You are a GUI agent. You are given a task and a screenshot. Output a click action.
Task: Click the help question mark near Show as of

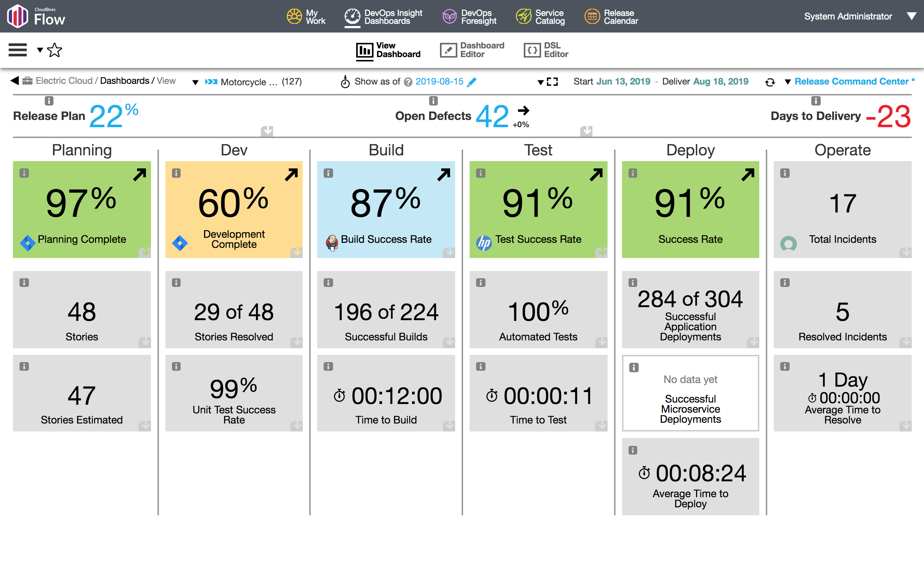(408, 82)
